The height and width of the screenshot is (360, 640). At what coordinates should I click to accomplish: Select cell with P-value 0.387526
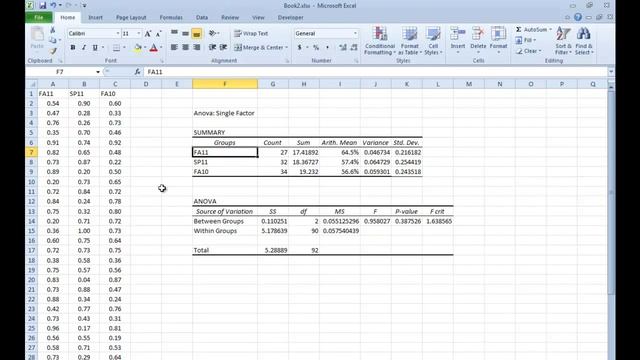click(407, 221)
